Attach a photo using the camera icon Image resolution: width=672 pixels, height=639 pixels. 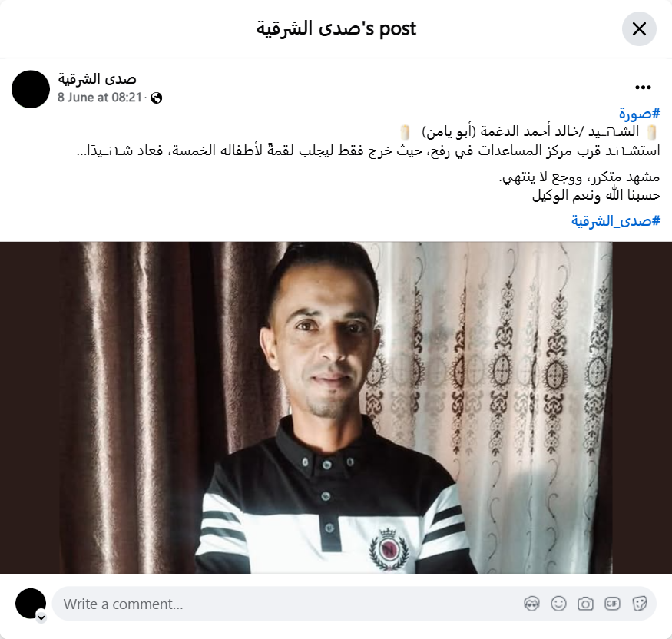(585, 604)
